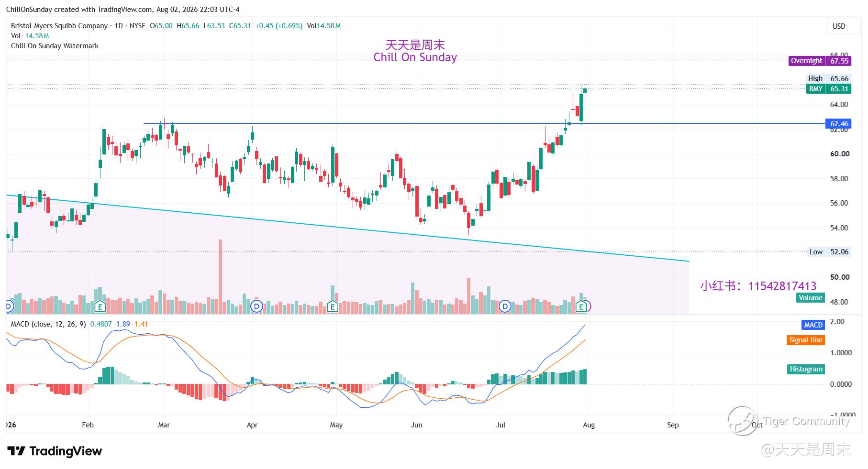Click the 54.00 price axis tick

tap(839, 228)
